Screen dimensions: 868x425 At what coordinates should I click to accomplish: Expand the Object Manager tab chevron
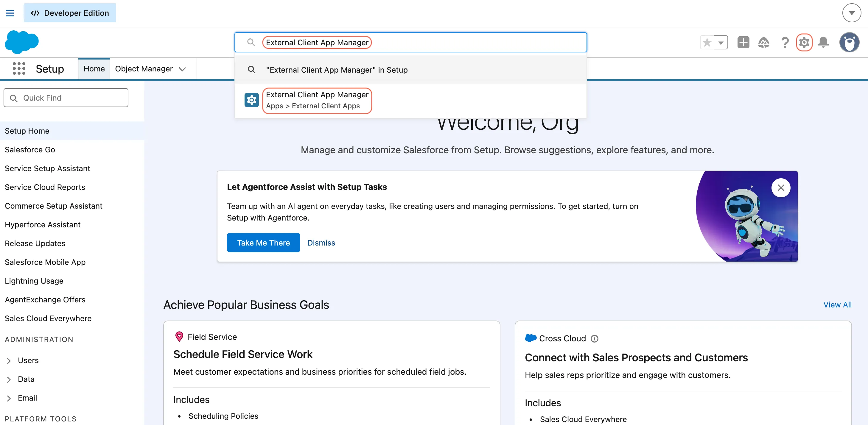(x=182, y=69)
